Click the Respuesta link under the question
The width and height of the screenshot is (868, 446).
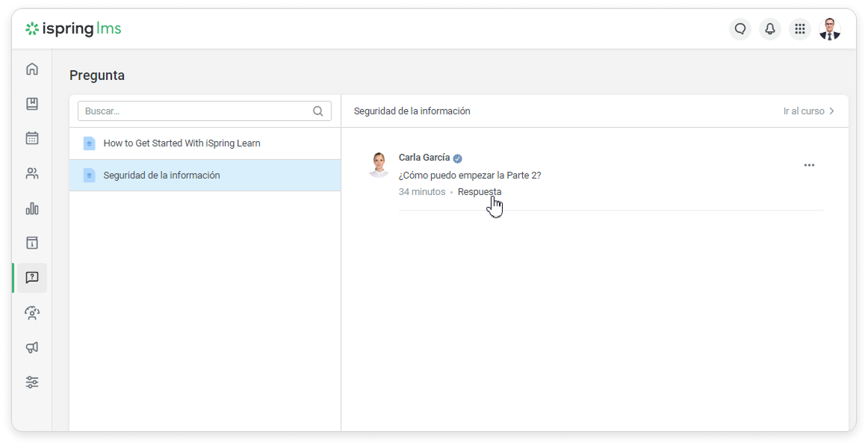click(x=480, y=192)
